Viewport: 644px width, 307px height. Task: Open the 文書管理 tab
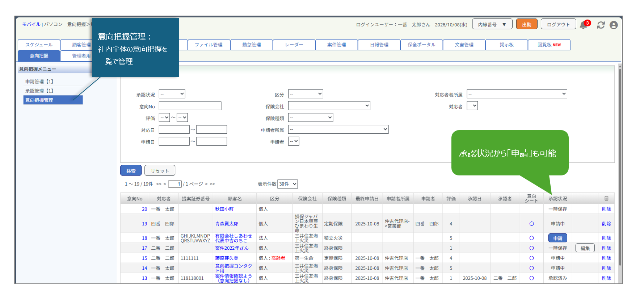pyautogui.click(x=464, y=45)
